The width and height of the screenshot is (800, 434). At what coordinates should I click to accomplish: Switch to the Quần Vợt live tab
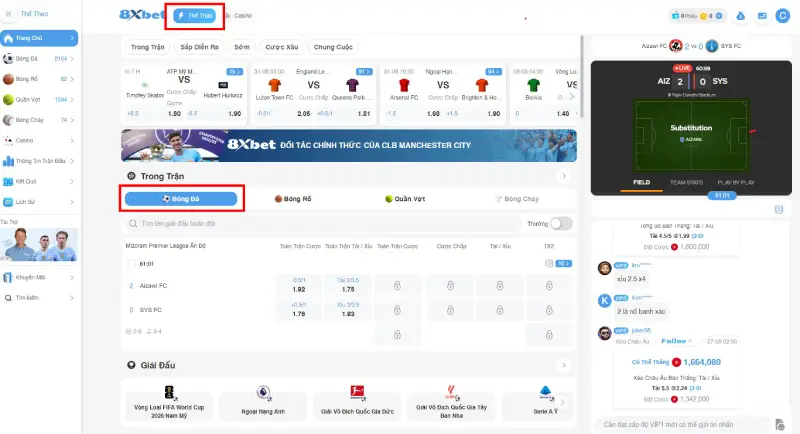coord(405,199)
